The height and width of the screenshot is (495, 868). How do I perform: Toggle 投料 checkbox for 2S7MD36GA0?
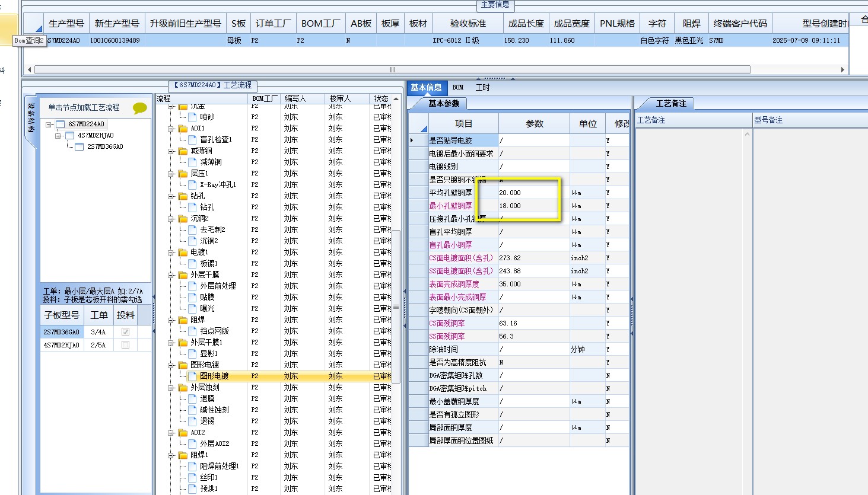[125, 332]
